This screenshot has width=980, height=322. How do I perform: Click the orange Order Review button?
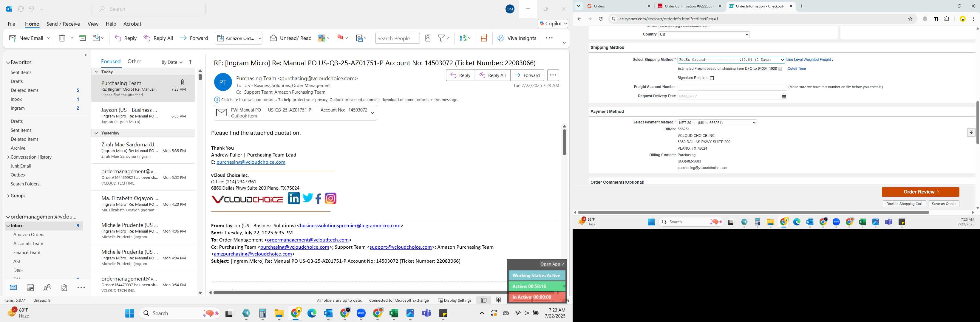[920, 192]
